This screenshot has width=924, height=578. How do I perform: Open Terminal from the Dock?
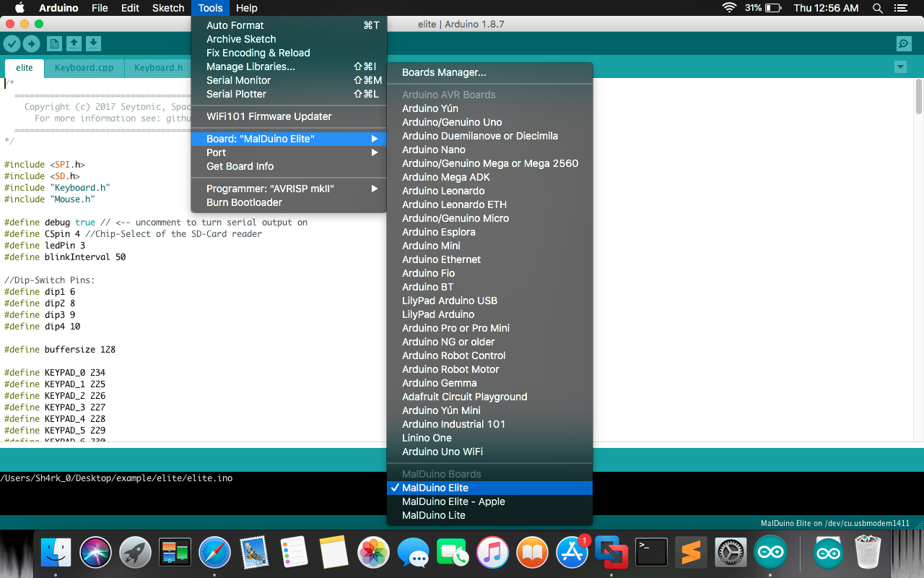(x=650, y=552)
